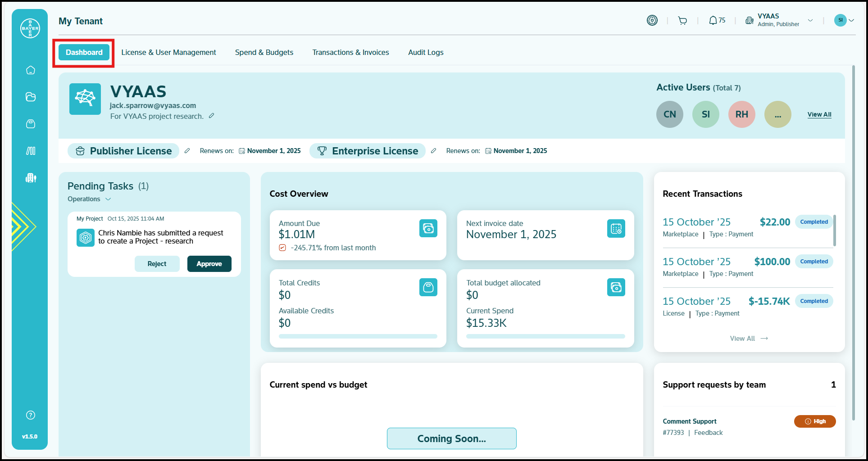Click the Current Spend progress bar
This screenshot has height=461, width=868.
[x=545, y=336]
